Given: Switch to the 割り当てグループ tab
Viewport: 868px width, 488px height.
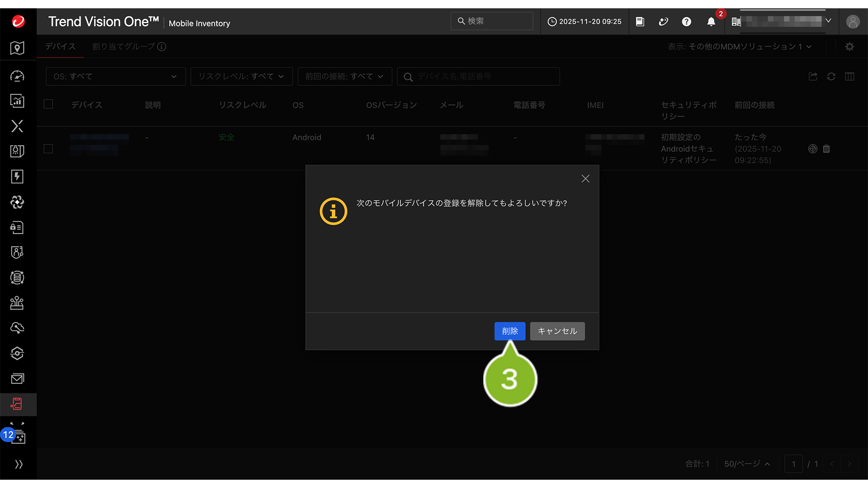Looking at the screenshot, I should pyautogui.click(x=124, y=46).
